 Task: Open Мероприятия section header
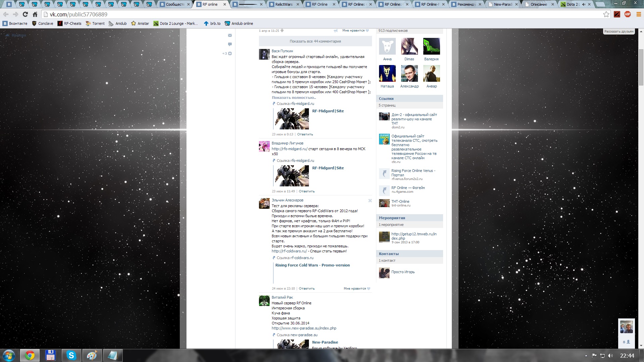coord(410,218)
